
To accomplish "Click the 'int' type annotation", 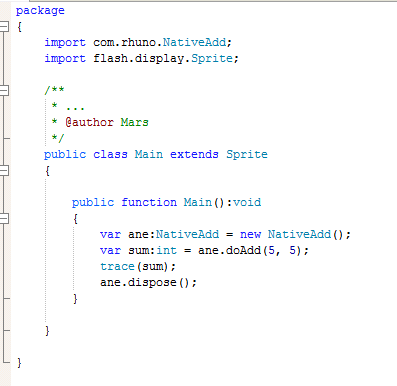I will [166, 250].
